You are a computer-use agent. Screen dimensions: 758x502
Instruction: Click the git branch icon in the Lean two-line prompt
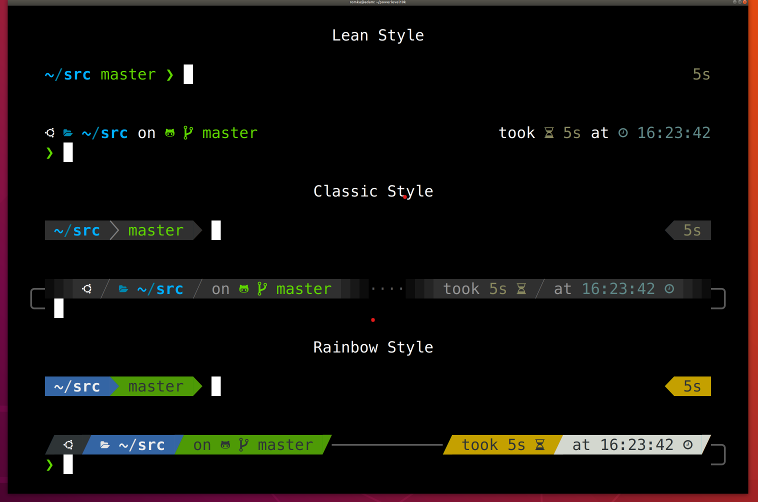click(x=188, y=133)
